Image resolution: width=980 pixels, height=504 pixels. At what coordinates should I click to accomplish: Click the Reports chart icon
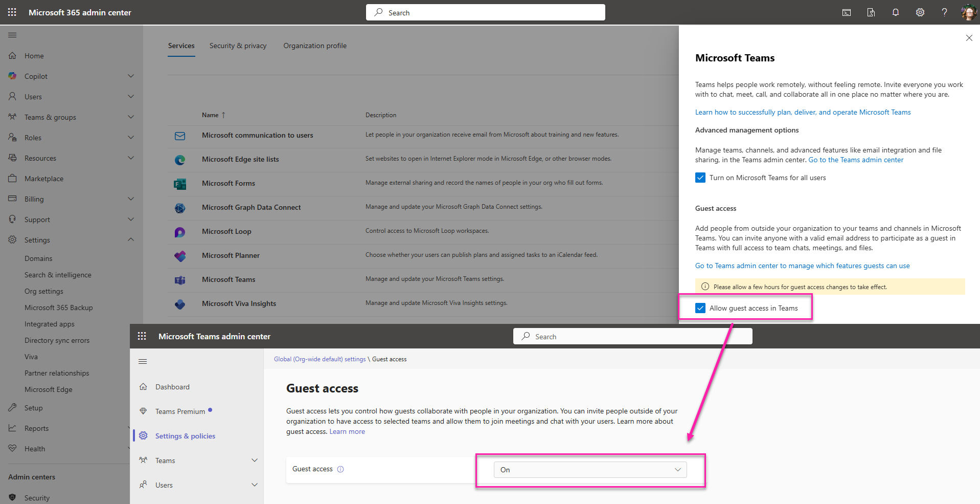[12, 428]
